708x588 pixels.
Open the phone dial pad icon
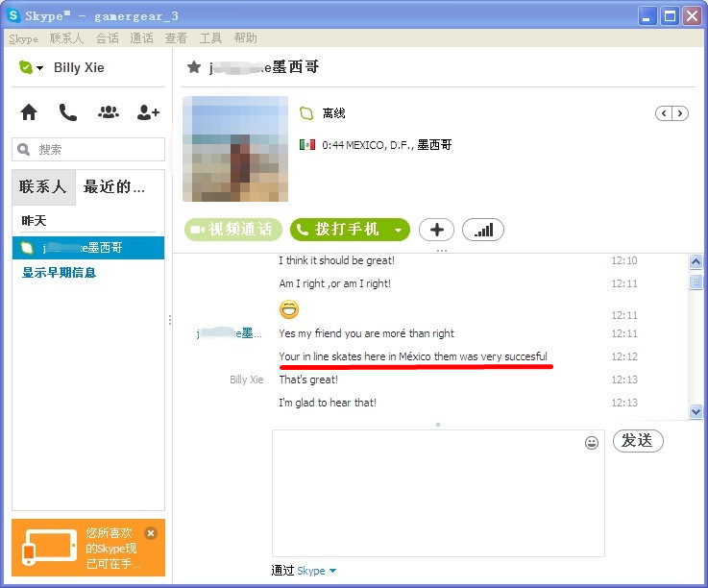click(x=68, y=112)
